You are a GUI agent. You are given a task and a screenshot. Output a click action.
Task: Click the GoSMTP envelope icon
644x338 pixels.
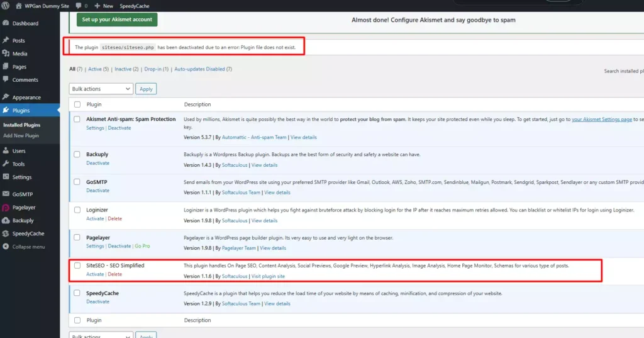coord(6,194)
